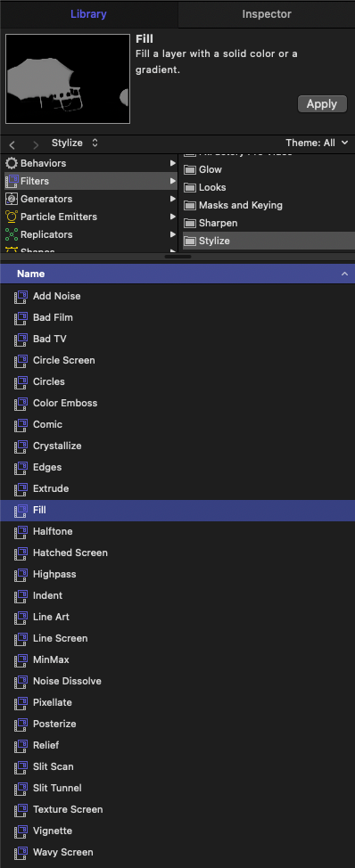Click the Fill preview thumbnail

coord(68,78)
